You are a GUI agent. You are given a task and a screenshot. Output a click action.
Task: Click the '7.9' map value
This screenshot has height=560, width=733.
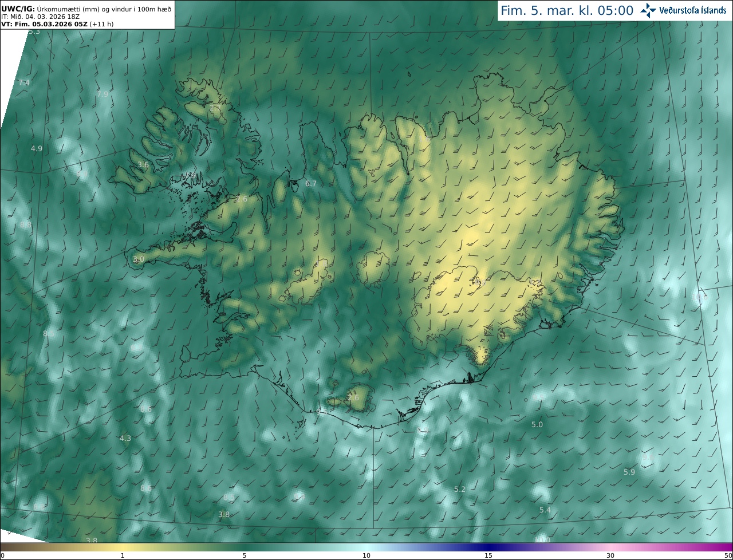pyautogui.click(x=103, y=94)
